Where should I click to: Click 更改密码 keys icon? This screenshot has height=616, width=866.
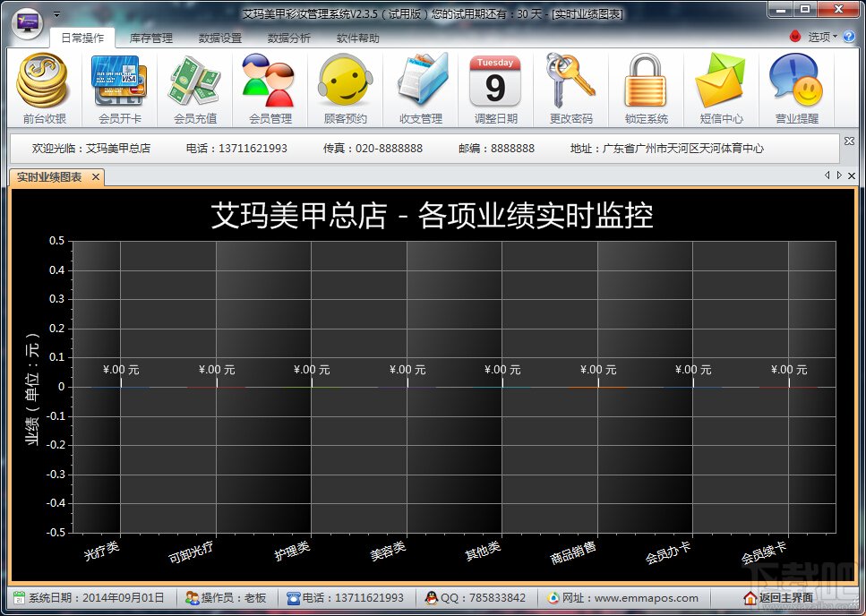coord(570,80)
